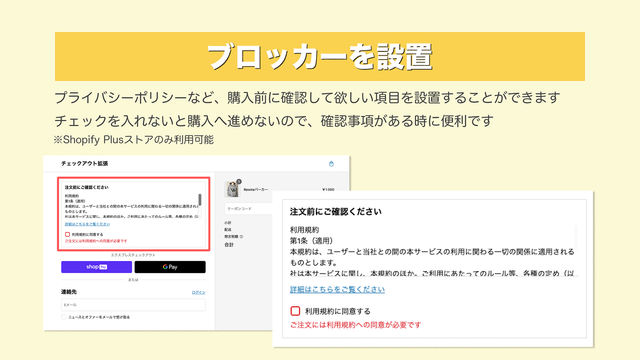Viewport: 640px width, 360px height.
Task: Pay with the Shop Pay button
Action: [96, 267]
